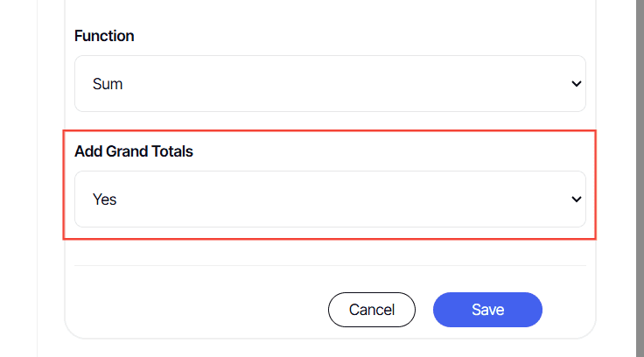The image size is (644, 357).
Task: Open the Function dropdown
Action: pos(330,84)
